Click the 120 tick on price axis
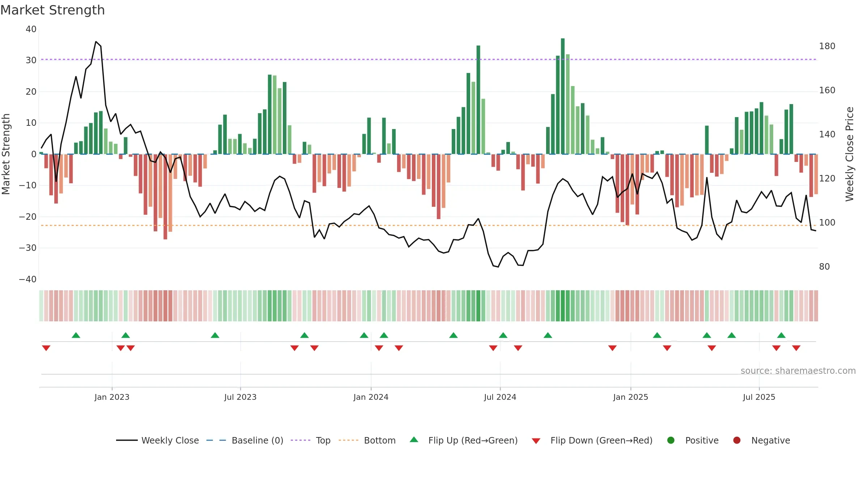868x488 pixels. pyautogui.click(x=827, y=178)
